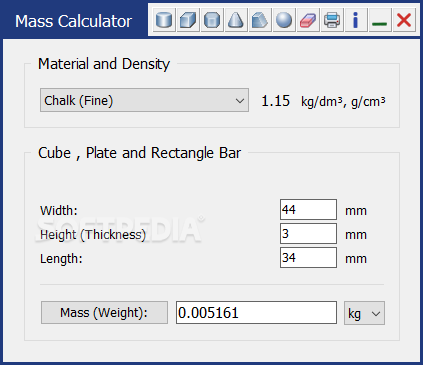The height and width of the screenshot is (365, 423).
Task: Choose the sphere shape icon
Action: (284, 20)
